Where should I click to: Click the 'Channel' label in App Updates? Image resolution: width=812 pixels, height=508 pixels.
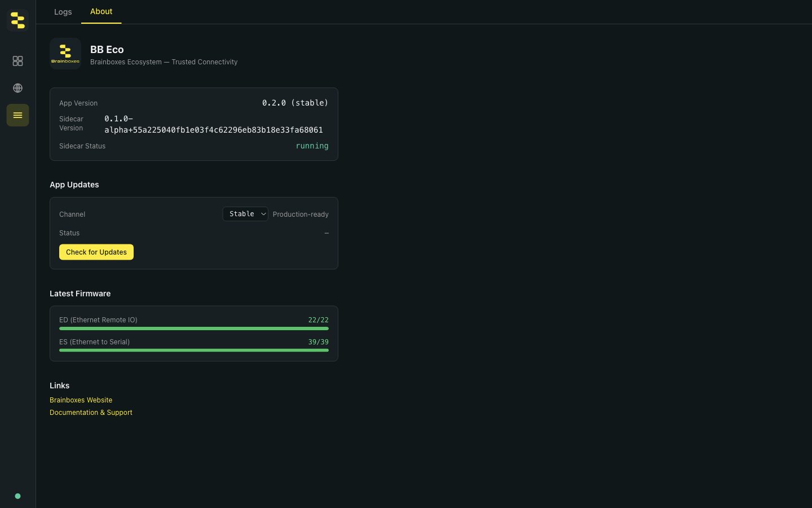72,214
